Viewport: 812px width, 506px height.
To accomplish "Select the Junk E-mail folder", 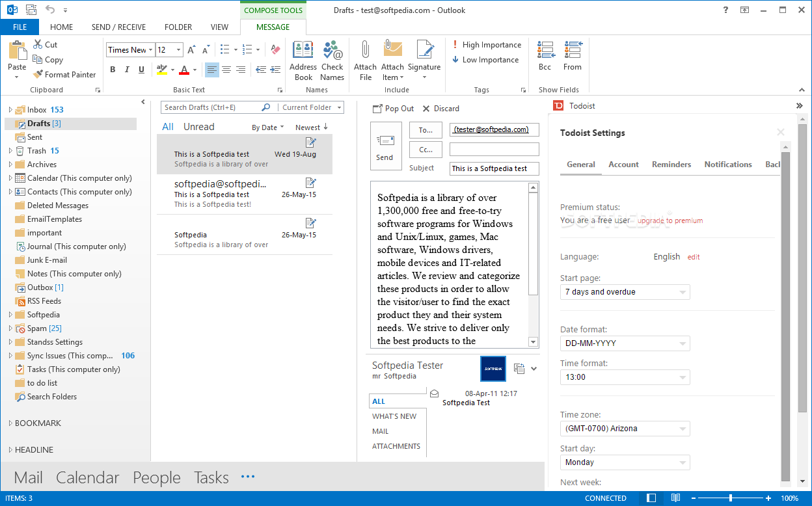I will pyautogui.click(x=47, y=260).
